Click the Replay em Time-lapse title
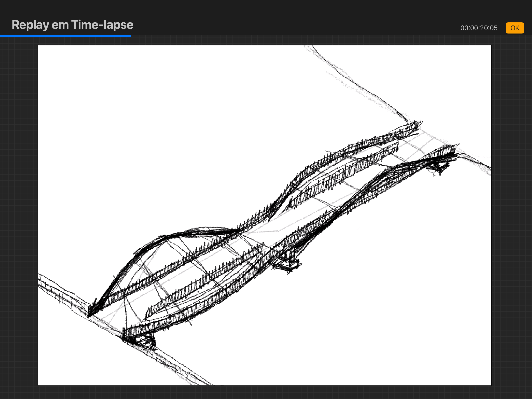The image size is (532, 399). pyautogui.click(x=72, y=25)
